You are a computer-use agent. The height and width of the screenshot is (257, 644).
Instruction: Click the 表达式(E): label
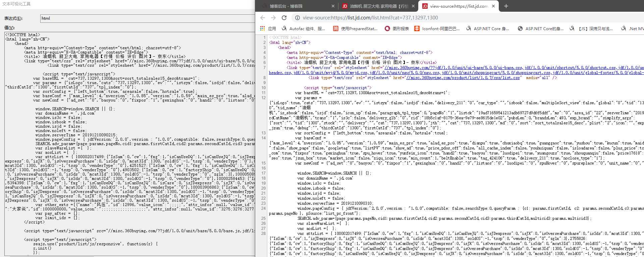[13, 18]
